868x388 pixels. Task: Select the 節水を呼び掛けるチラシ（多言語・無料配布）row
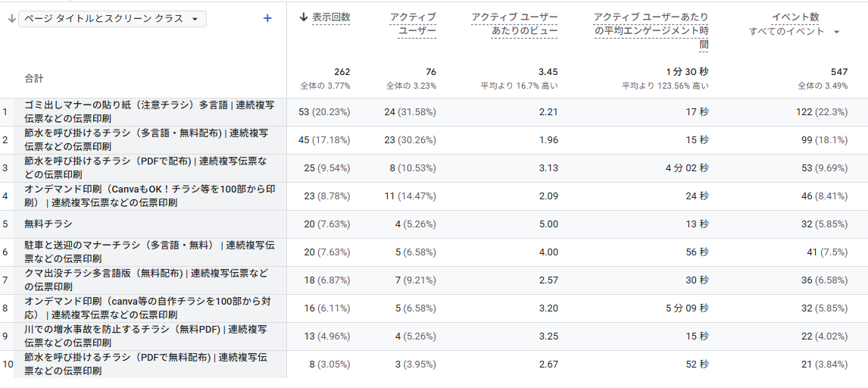[x=145, y=140]
